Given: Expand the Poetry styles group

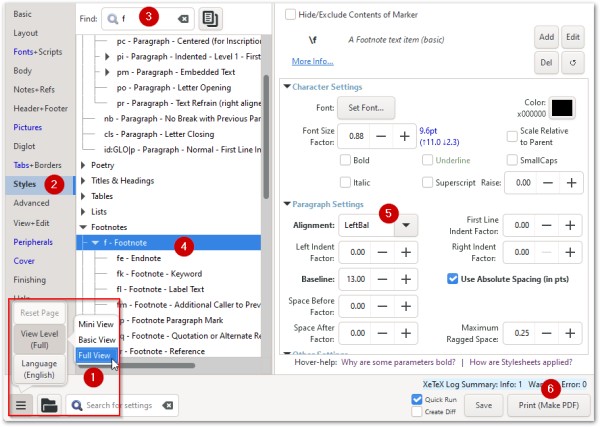Looking at the screenshot, I should (x=83, y=165).
